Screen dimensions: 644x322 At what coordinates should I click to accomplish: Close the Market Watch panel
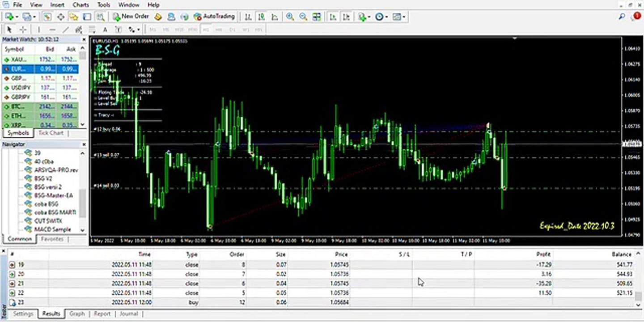pos(84,39)
